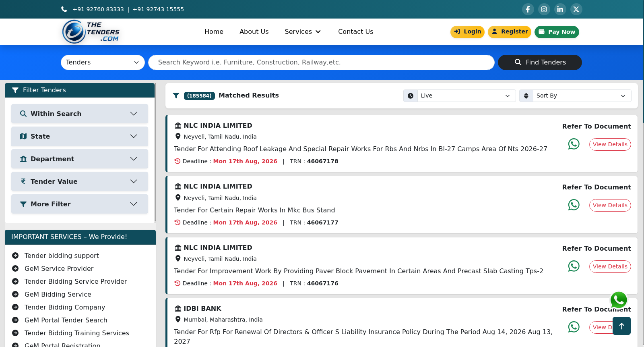Image resolution: width=644 pixels, height=347 pixels.
Task: Open the Instagram social icon
Action: click(544, 9)
